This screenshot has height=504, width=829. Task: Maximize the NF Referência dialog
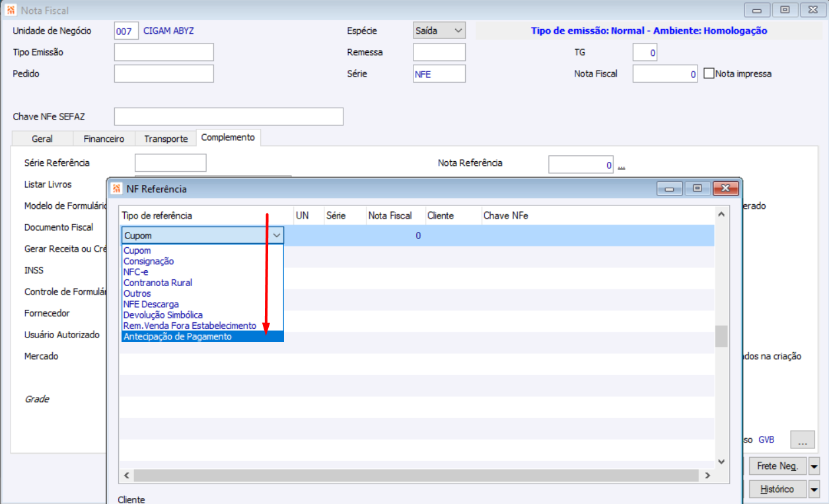tap(697, 189)
